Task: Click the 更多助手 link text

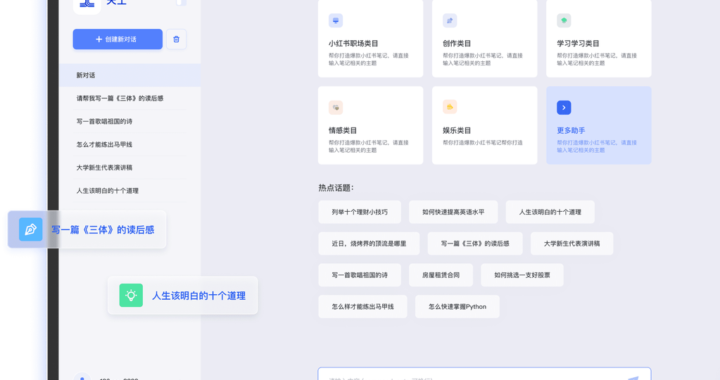Action: 571,131
